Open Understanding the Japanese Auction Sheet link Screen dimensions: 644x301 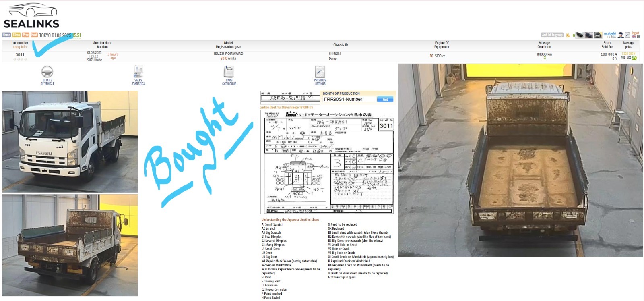(290, 220)
